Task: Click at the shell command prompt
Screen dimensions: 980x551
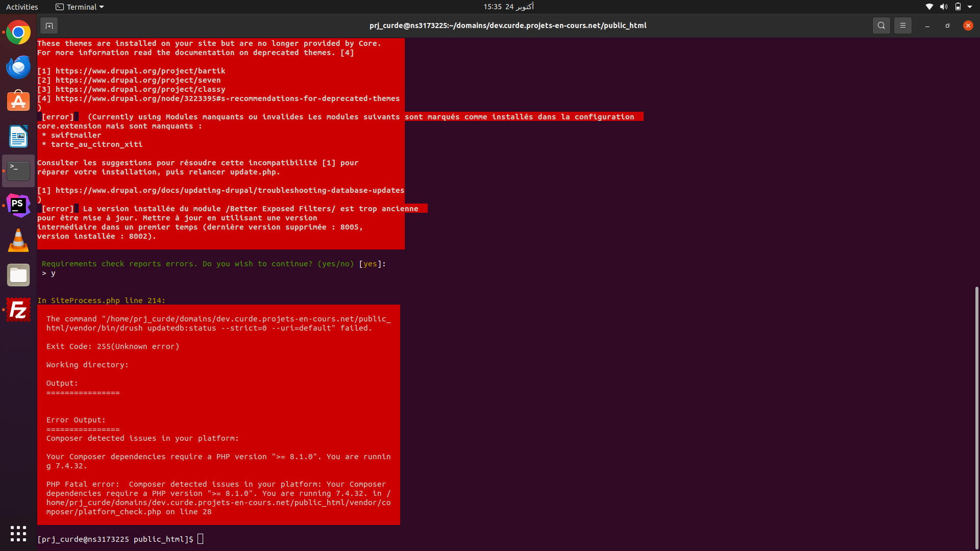Action: point(200,539)
